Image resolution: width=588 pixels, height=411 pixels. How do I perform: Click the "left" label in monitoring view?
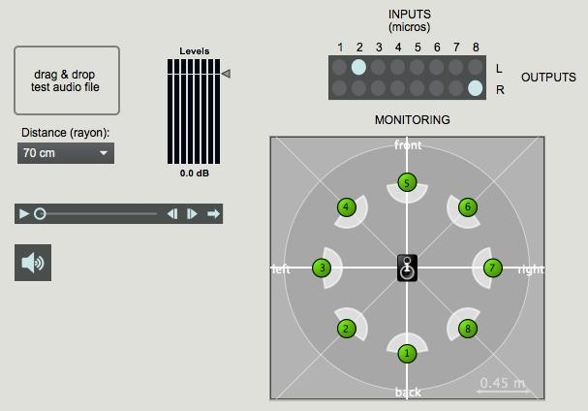click(281, 269)
